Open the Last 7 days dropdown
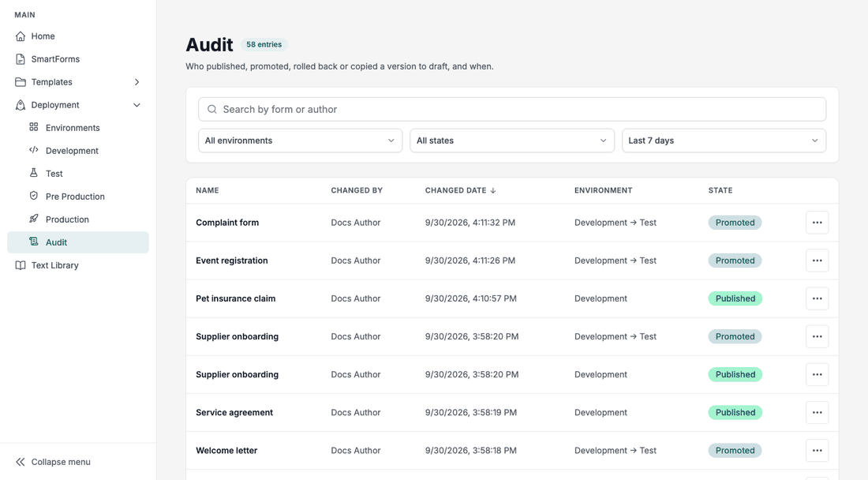The width and height of the screenshot is (868, 480). [724, 141]
